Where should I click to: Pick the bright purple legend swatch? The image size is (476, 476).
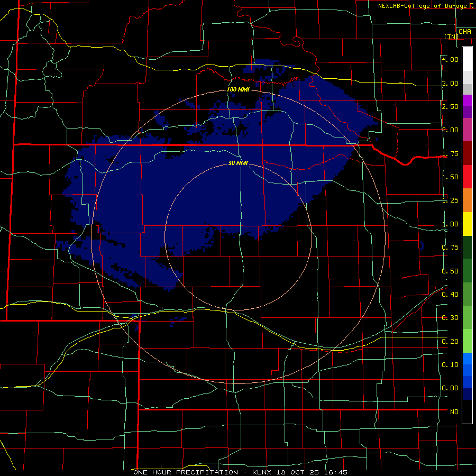tap(467, 100)
